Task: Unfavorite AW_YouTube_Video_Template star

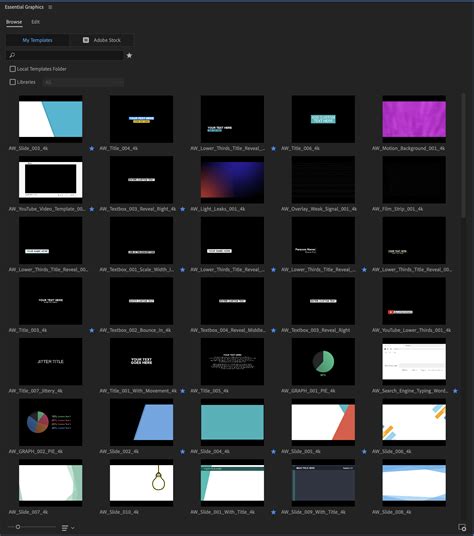Action: point(92,209)
